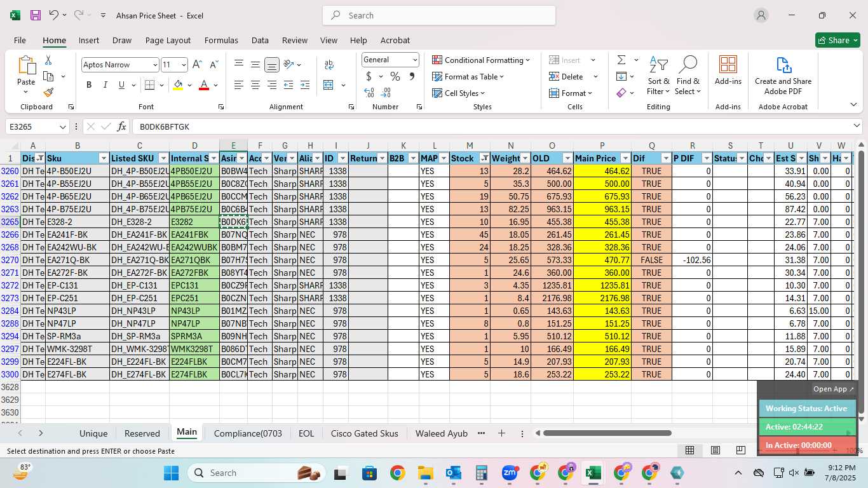This screenshot has height=488, width=868.
Task: Click the Insert Function fx icon
Action: 122,126
